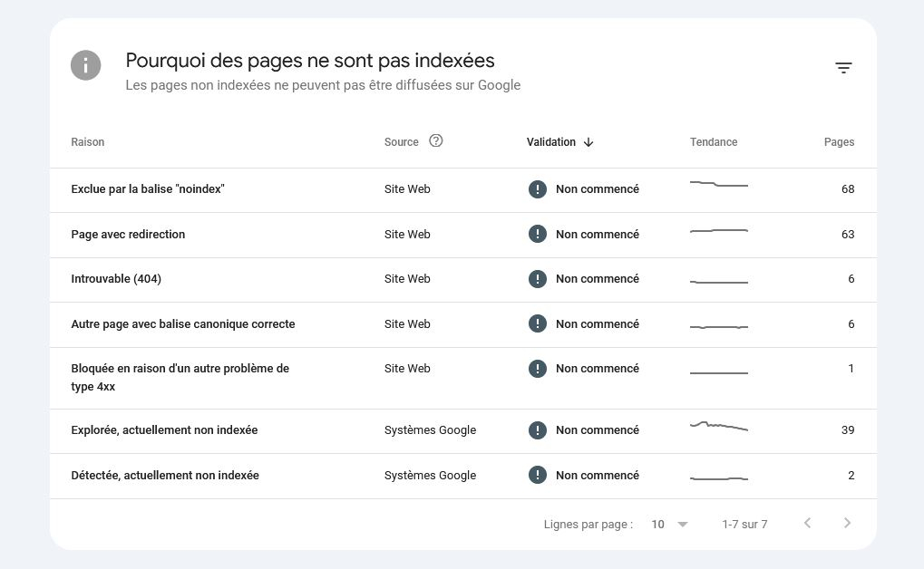Click the status icon in Bloquée 4xx row
Viewport: 924px width, 569px height.
pyautogui.click(x=538, y=368)
